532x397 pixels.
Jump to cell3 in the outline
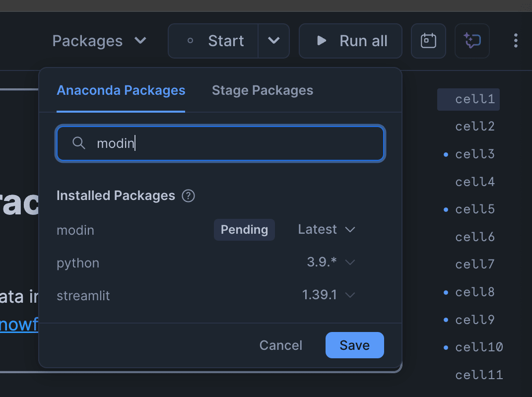(x=474, y=154)
